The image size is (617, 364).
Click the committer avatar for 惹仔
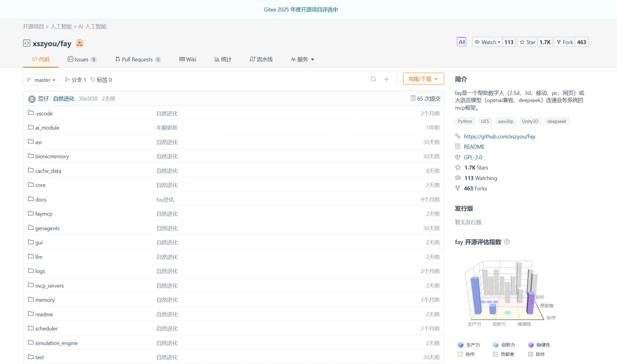point(32,99)
